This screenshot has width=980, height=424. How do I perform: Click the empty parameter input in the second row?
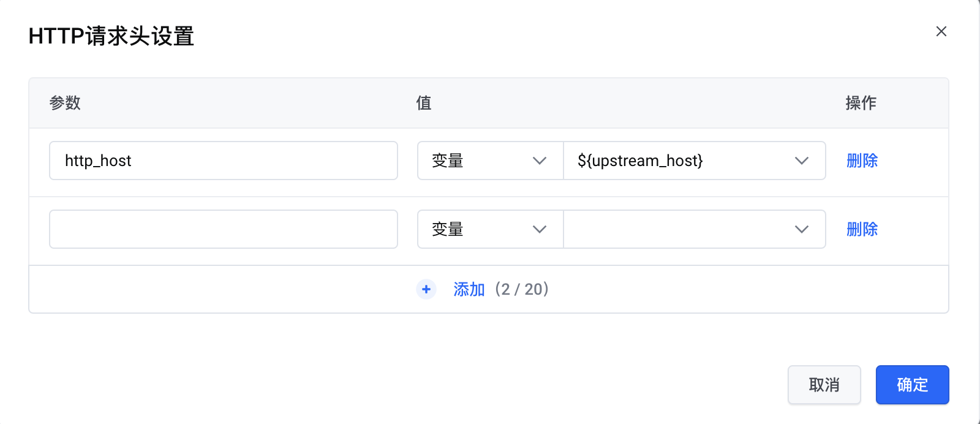(224, 229)
